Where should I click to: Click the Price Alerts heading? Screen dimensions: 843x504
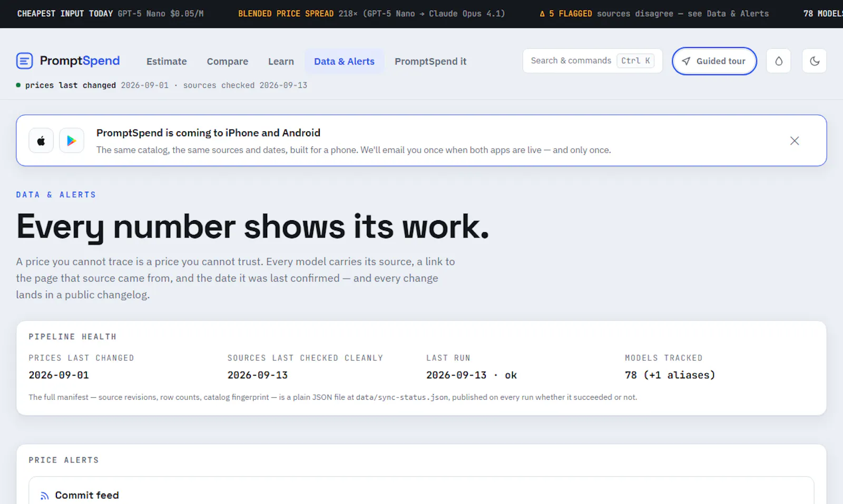click(x=64, y=460)
